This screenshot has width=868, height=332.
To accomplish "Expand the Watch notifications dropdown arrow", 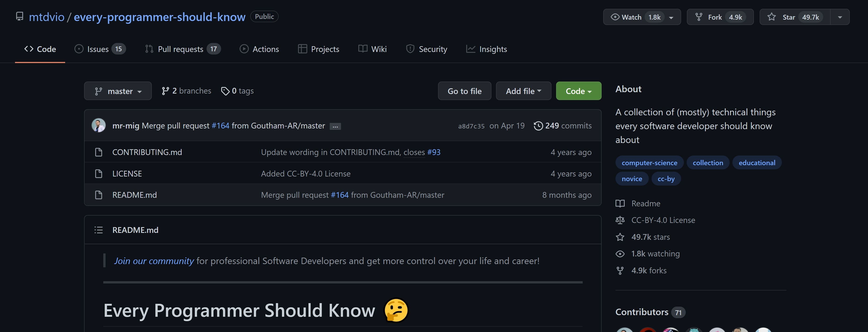I will pyautogui.click(x=671, y=17).
